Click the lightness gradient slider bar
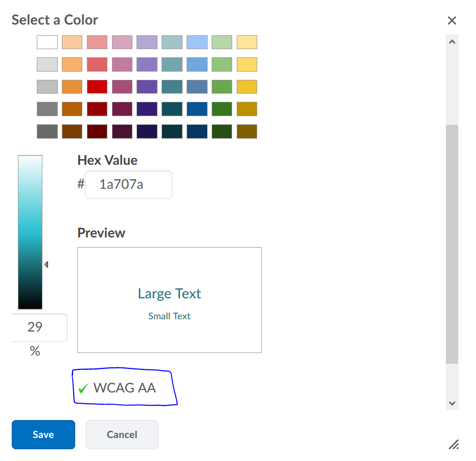This screenshot has height=461, width=476. [x=30, y=232]
